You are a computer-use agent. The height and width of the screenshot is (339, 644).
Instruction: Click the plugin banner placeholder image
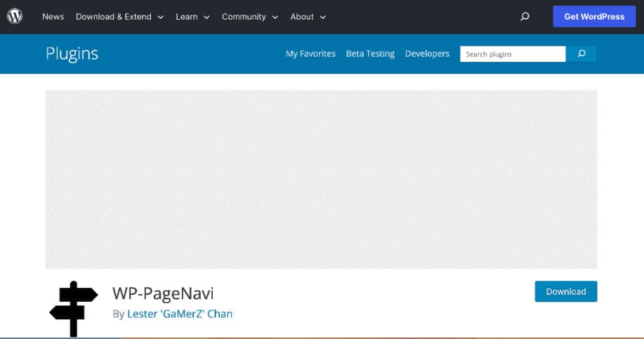pos(321,180)
